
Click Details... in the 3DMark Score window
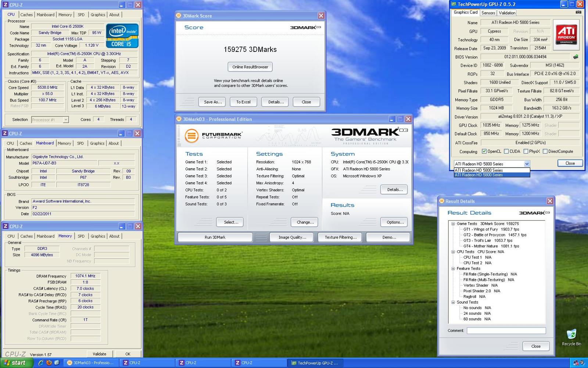[275, 102]
